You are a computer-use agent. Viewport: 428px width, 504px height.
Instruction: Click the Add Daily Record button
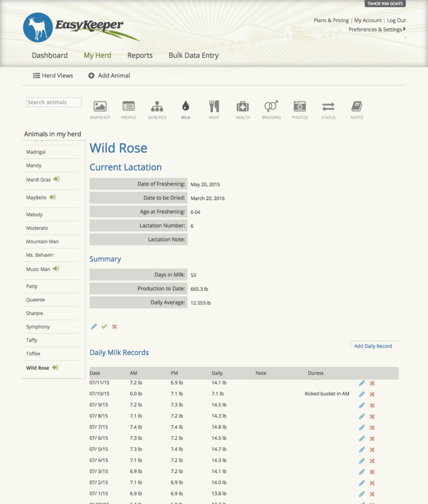pyautogui.click(x=374, y=345)
